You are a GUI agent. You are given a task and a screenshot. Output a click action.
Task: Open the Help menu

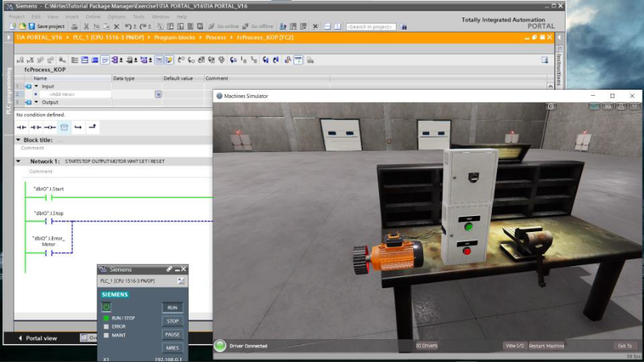pos(181,17)
